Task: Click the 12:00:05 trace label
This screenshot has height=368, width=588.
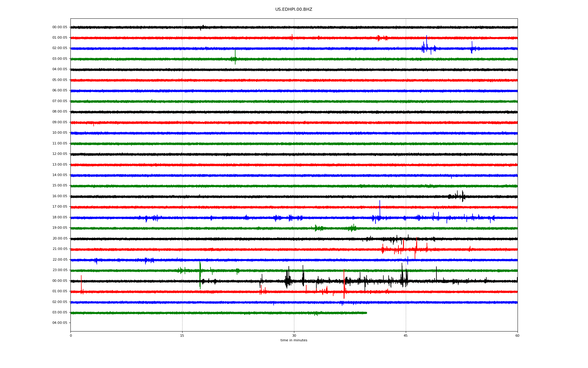Action: pos(60,154)
